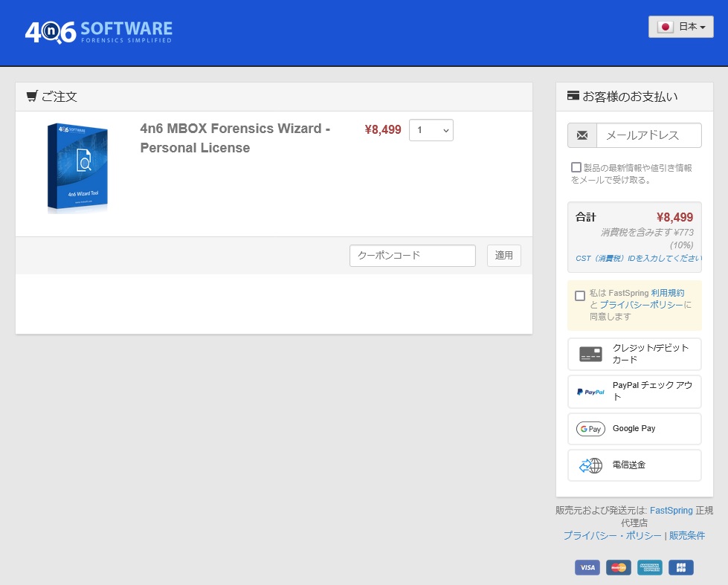The height and width of the screenshot is (585, 728).
Task: Enable product news email subscription checkbox
Action: (x=576, y=168)
